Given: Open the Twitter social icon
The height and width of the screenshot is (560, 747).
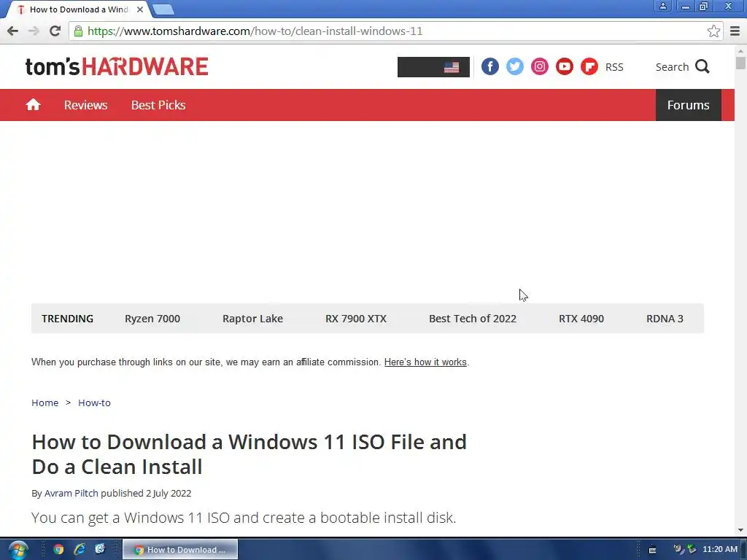Looking at the screenshot, I should [514, 66].
